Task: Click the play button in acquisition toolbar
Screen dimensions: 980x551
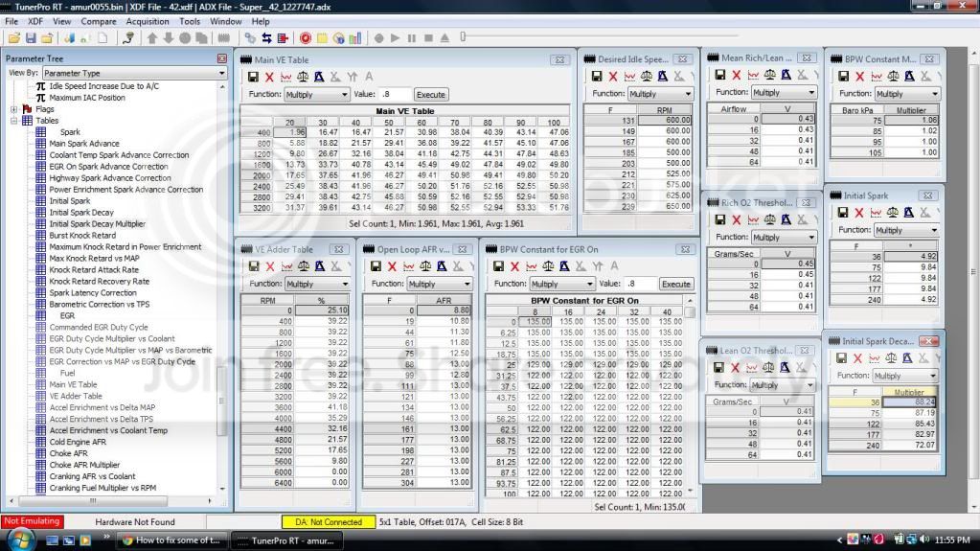Action: click(x=395, y=38)
